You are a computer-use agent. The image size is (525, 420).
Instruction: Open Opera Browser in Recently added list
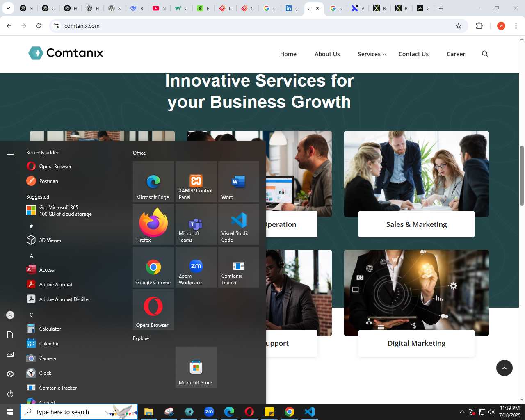click(74, 167)
